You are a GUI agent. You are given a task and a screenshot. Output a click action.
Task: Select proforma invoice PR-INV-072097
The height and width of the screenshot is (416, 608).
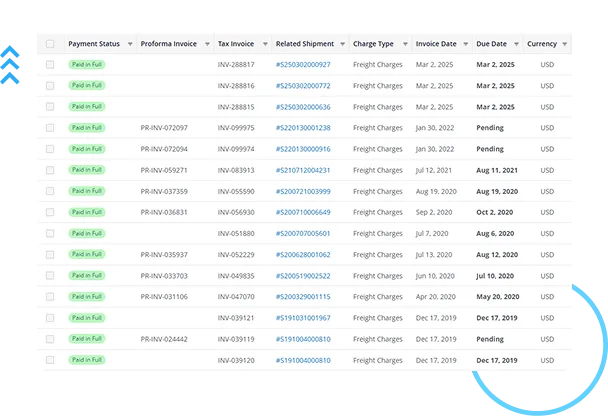164,128
